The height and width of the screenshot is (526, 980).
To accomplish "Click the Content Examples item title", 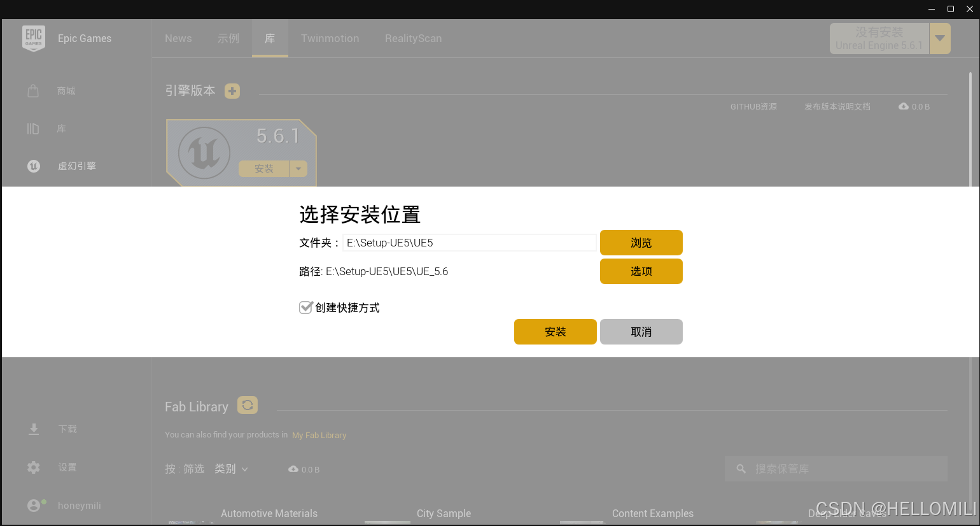I will coord(653,513).
